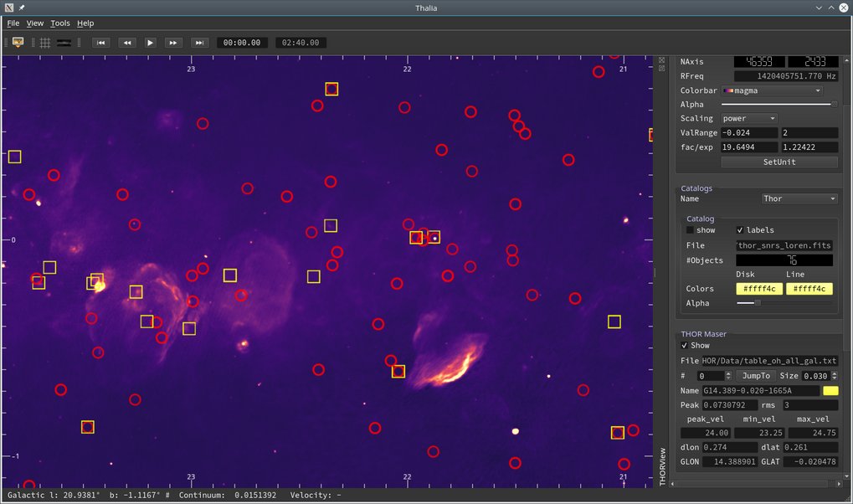Enable the Catalog show checkbox

pos(691,230)
